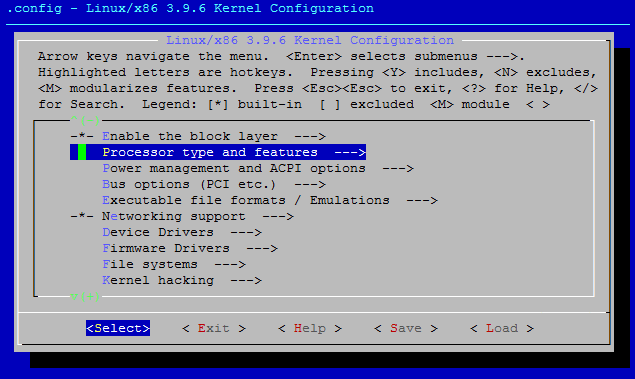Click the '[ ] excluded' legend text

tap(367, 104)
